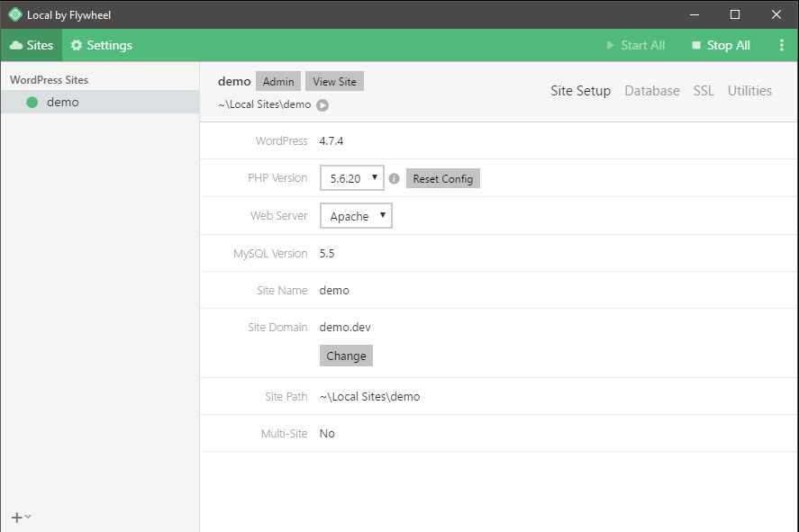Open the Web Server Apache dropdown

pyautogui.click(x=356, y=216)
